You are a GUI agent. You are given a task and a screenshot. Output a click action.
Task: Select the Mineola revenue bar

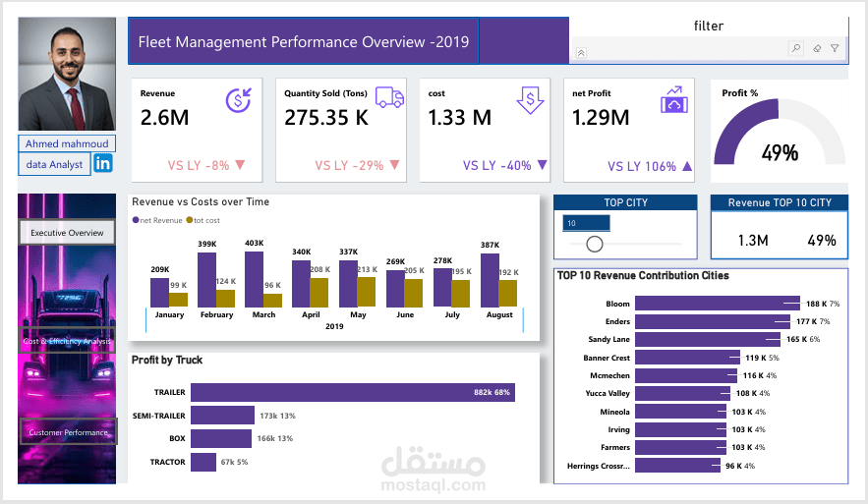(x=680, y=412)
